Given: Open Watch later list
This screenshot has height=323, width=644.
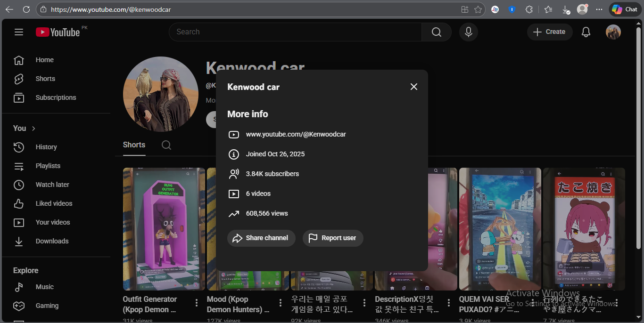Looking at the screenshot, I should tap(52, 185).
